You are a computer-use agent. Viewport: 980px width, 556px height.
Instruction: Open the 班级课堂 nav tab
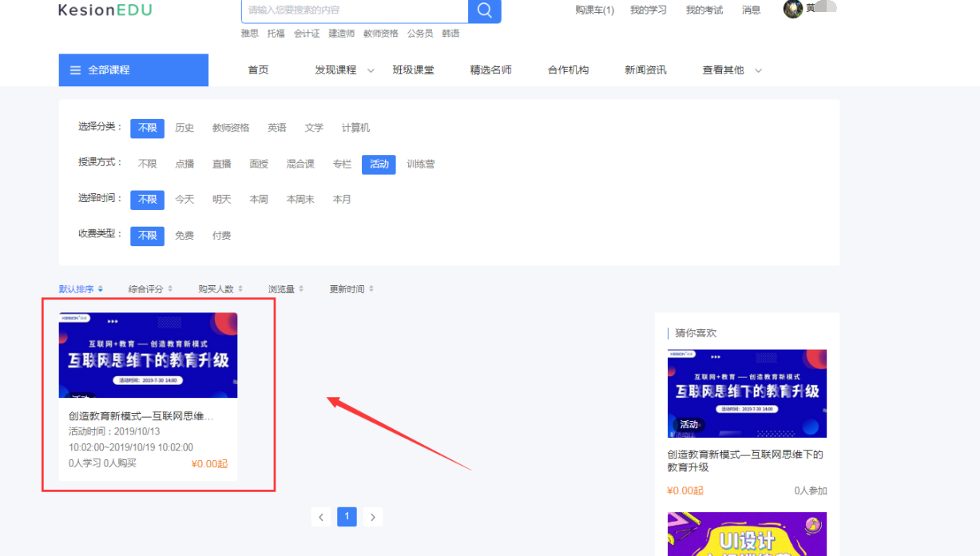(x=413, y=70)
